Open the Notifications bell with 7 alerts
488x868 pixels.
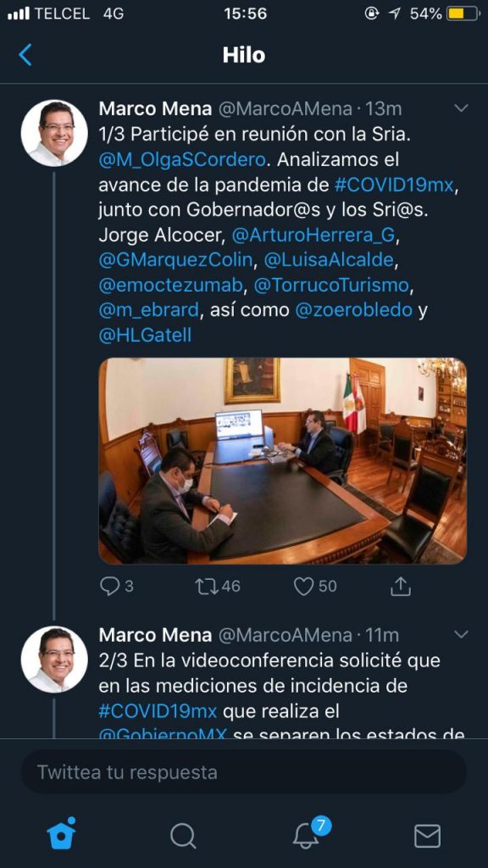(305, 836)
